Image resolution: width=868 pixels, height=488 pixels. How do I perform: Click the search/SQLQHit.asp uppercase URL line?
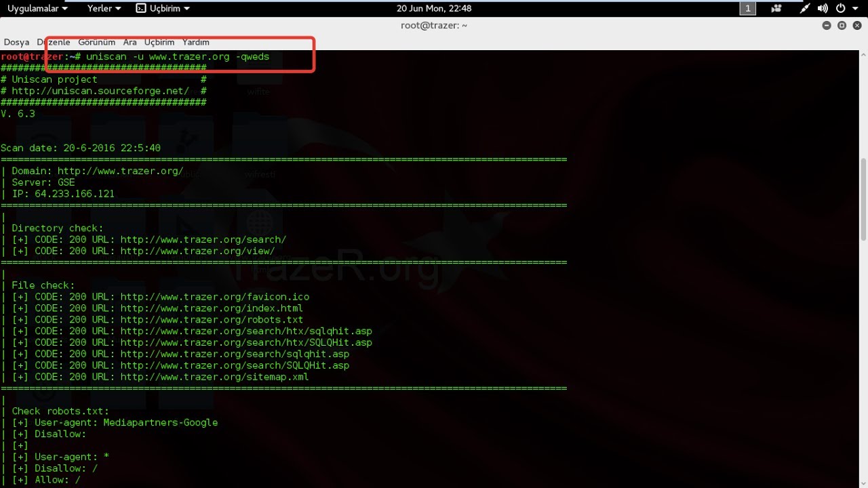[x=175, y=365]
